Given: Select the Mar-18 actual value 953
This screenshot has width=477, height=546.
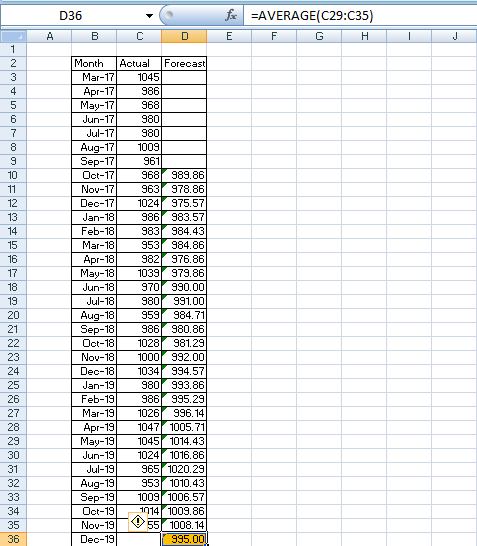Looking at the screenshot, I should tap(139, 245).
